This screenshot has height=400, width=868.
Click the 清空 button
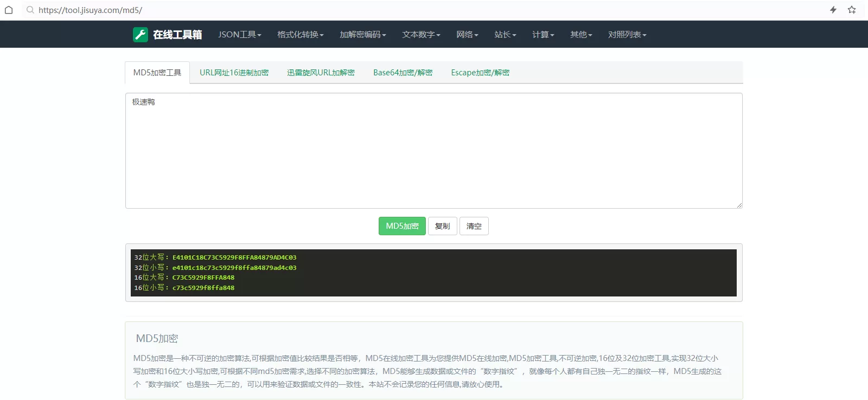click(474, 226)
